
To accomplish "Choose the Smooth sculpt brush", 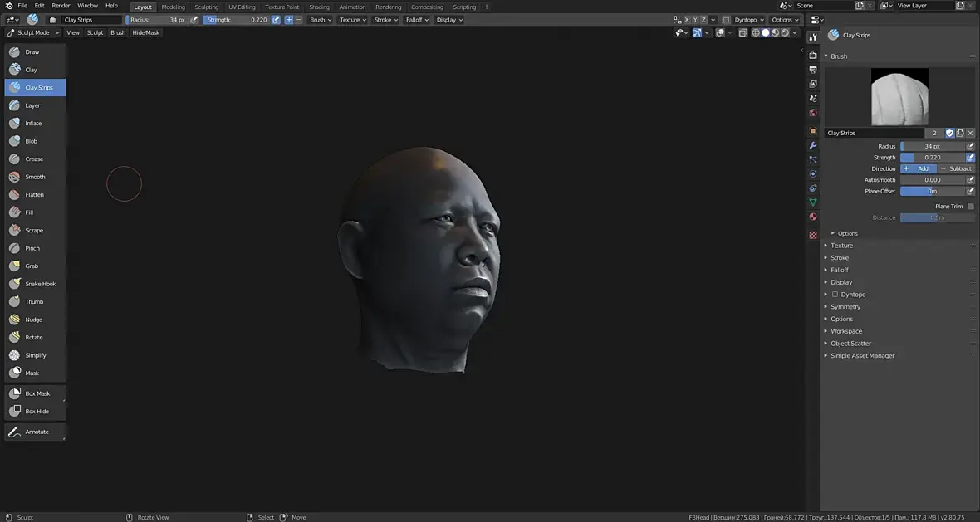I will 34,177.
